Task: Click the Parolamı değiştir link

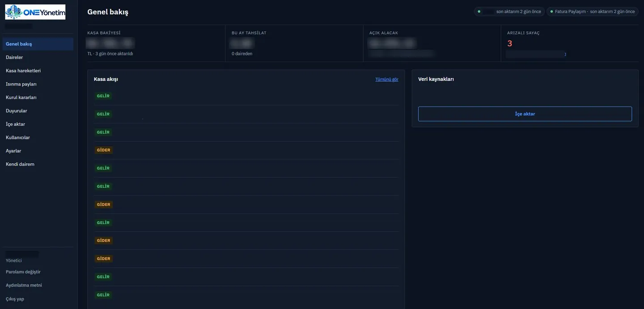Action: click(x=23, y=272)
